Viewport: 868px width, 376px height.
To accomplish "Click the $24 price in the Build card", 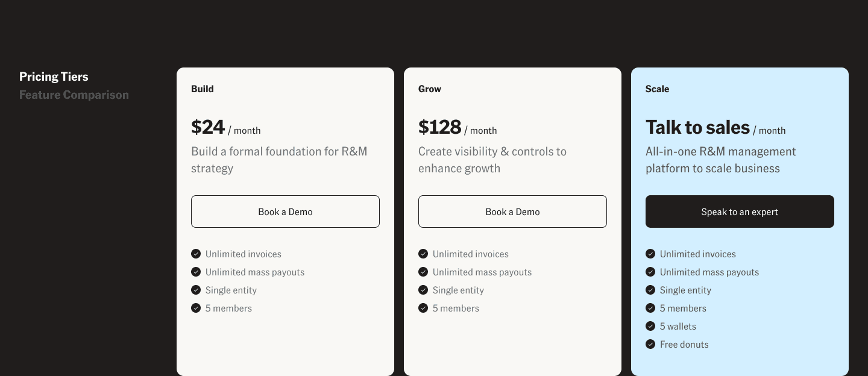I will point(208,127).
